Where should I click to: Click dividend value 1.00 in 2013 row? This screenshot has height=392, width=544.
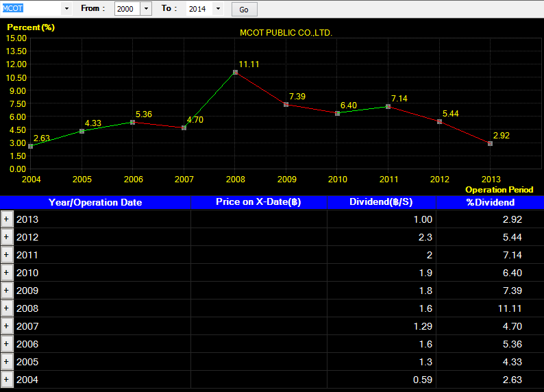point(423,219)
